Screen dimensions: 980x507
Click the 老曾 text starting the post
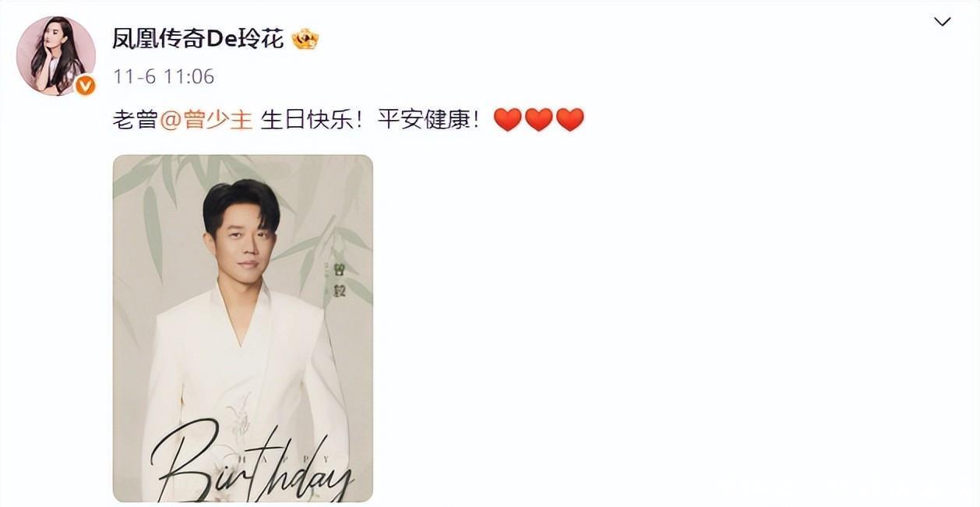coord(136,120)
